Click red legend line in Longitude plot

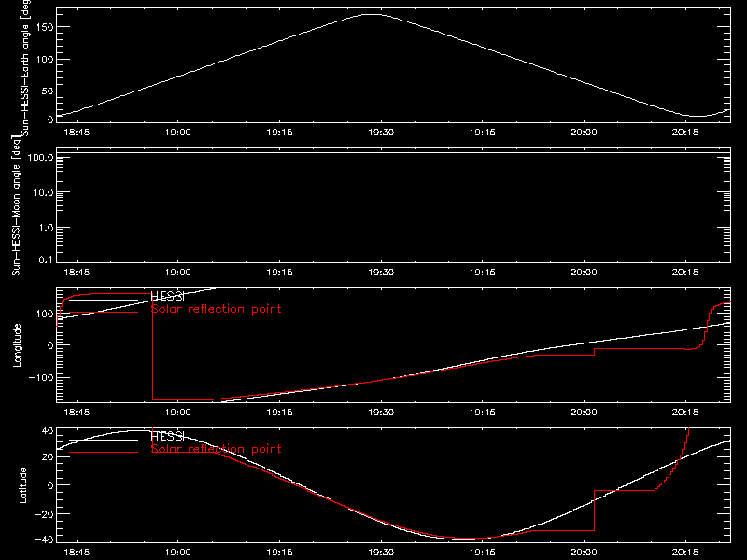coord(104,313)
